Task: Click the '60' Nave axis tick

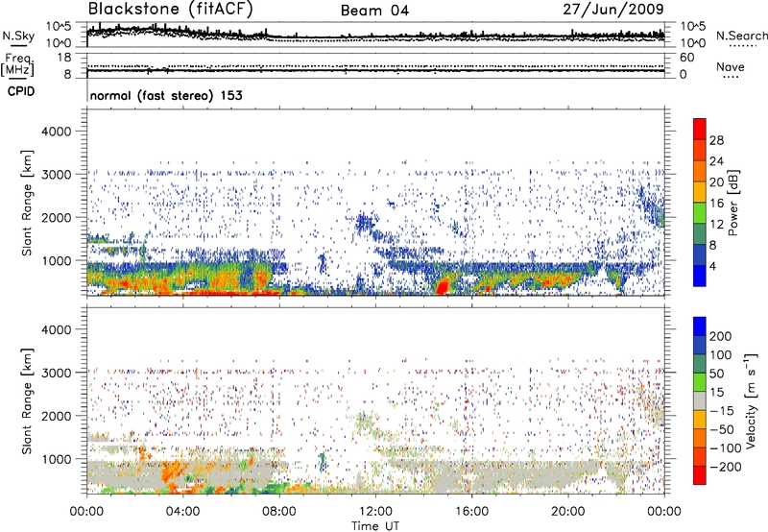Action: [x=686, y=58]
